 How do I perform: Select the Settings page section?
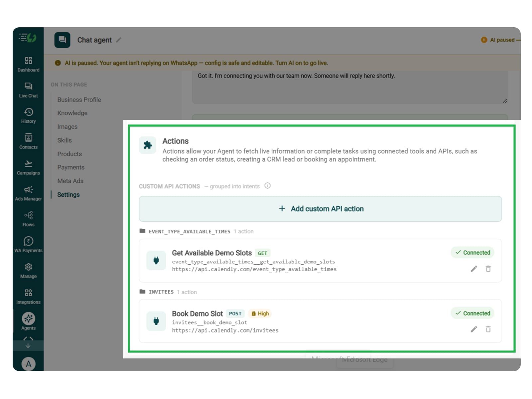pyautogui.click(x=68, y=195)
